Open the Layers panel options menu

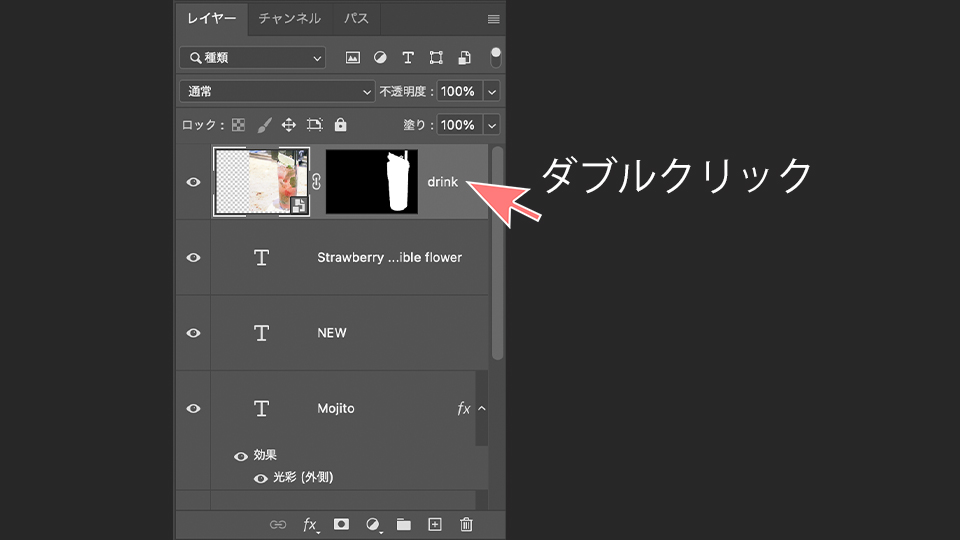493,19
